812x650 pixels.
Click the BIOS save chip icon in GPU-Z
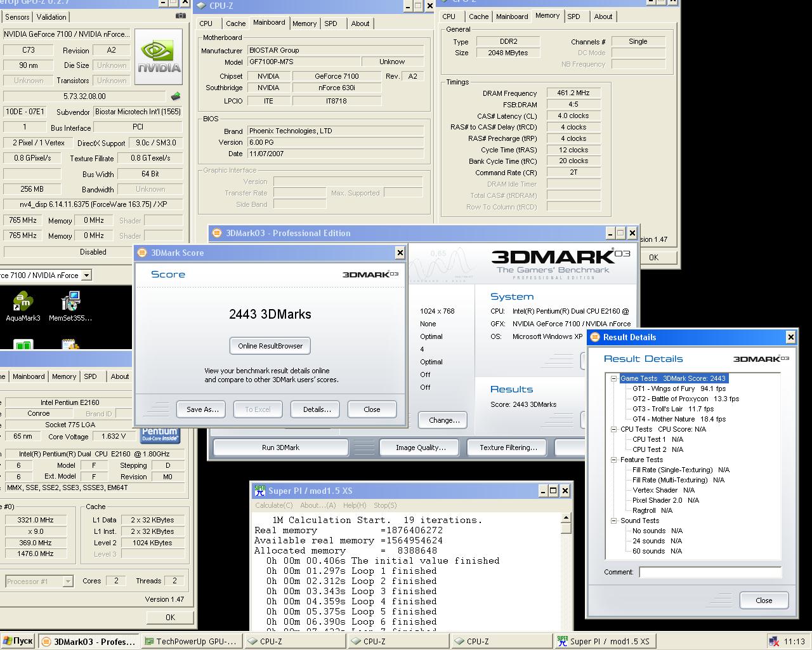point(176,96)
